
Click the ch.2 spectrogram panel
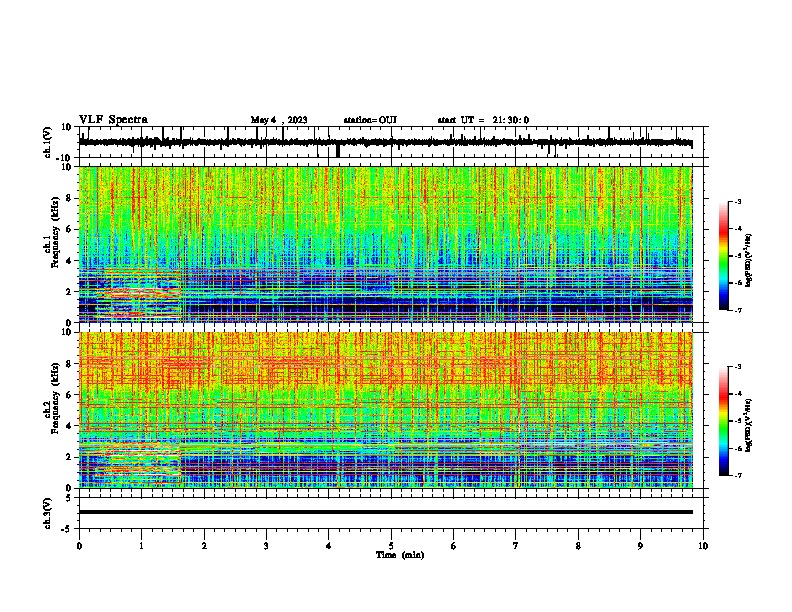point(386,410)
